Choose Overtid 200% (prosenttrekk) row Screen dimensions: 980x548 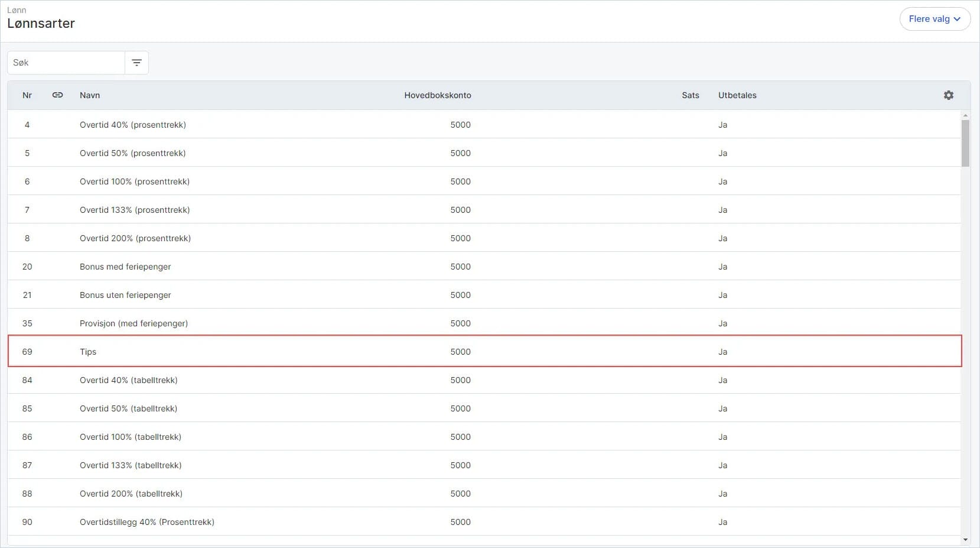[484, 238]
